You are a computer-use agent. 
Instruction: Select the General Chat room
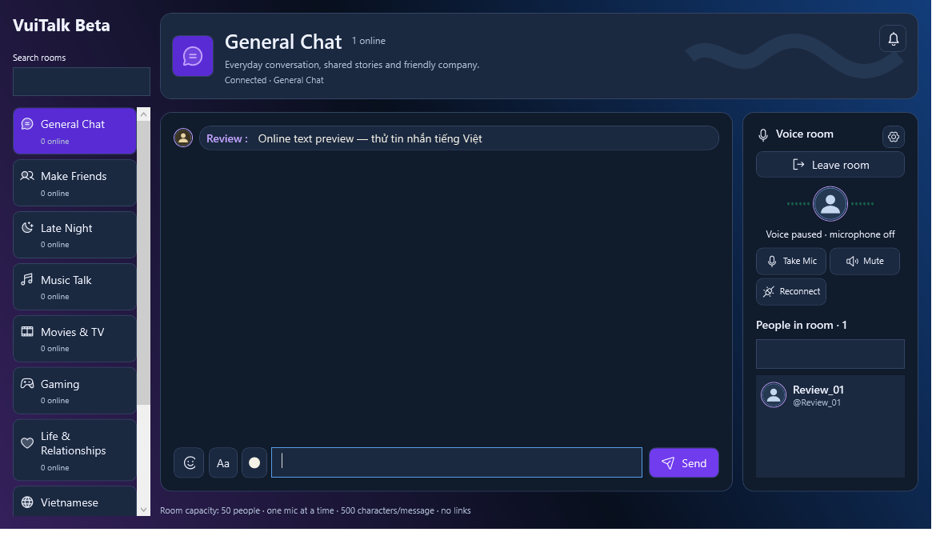pyautogui.click(x=74, y=131)
